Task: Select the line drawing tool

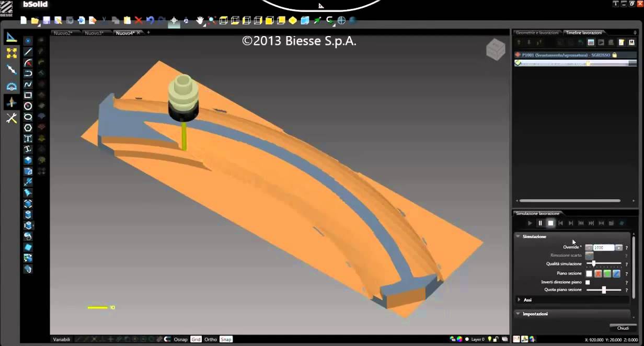Action: [x=28, y=52]
